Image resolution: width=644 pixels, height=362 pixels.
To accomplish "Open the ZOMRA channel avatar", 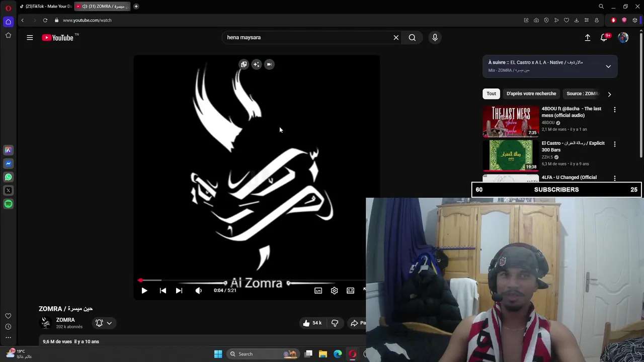I will [x=45, y=323].
